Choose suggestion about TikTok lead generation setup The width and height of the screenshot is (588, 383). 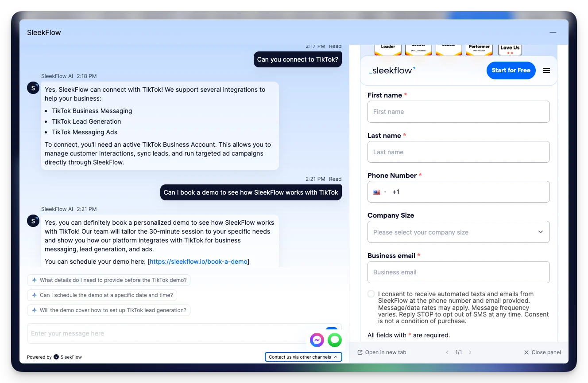pyautogui.click(x=108, y=310)
